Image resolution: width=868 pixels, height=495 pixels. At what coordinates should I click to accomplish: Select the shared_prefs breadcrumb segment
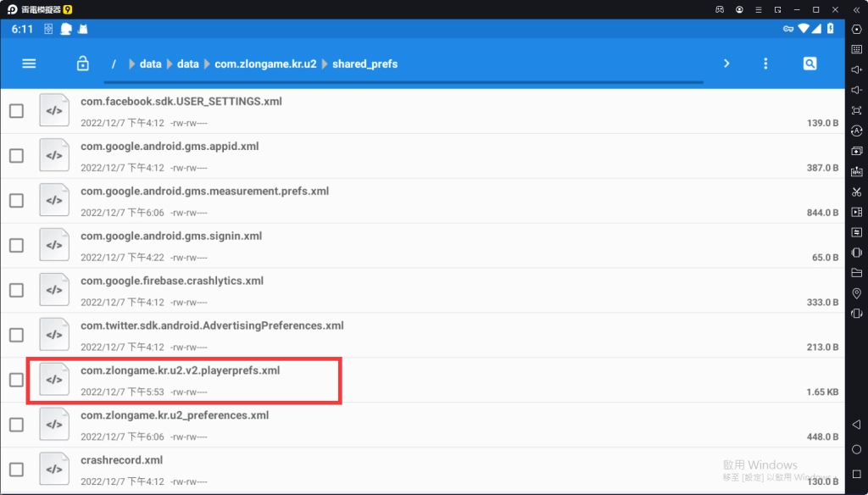[x=364, y=64]
